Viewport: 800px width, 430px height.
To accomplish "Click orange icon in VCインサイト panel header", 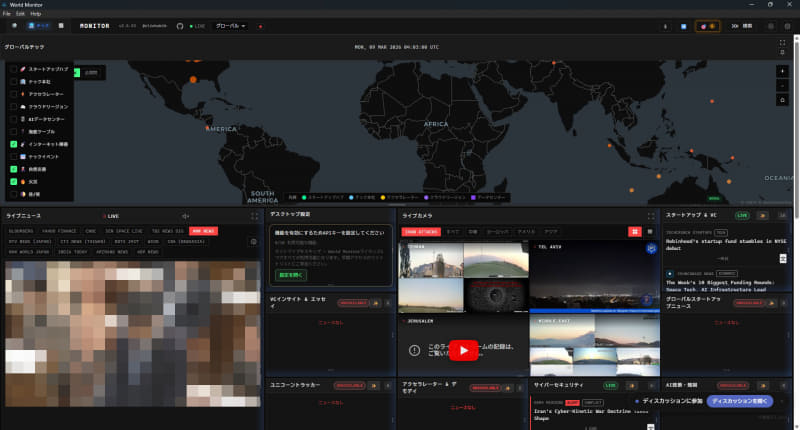I will pos(376,303).
